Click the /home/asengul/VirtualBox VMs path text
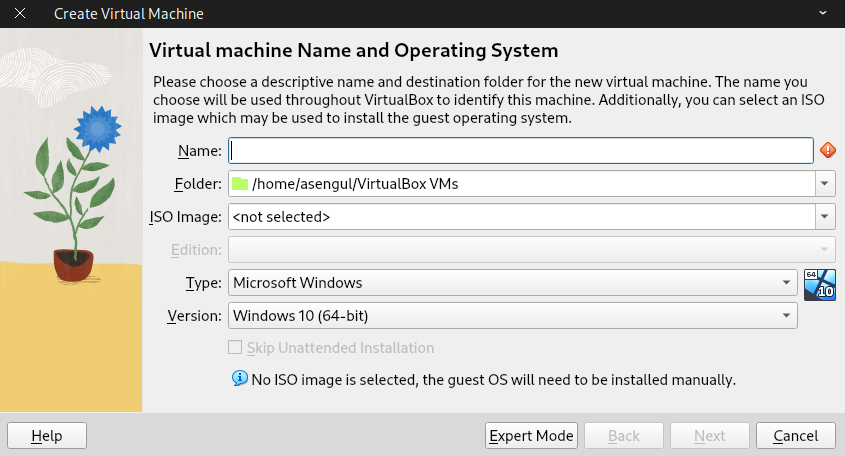 355,184
